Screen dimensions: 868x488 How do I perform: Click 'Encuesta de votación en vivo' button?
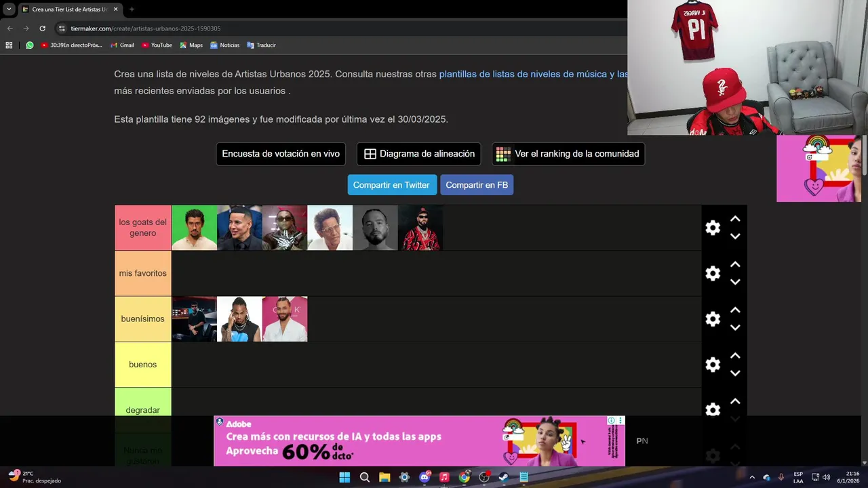click(281, 154)
